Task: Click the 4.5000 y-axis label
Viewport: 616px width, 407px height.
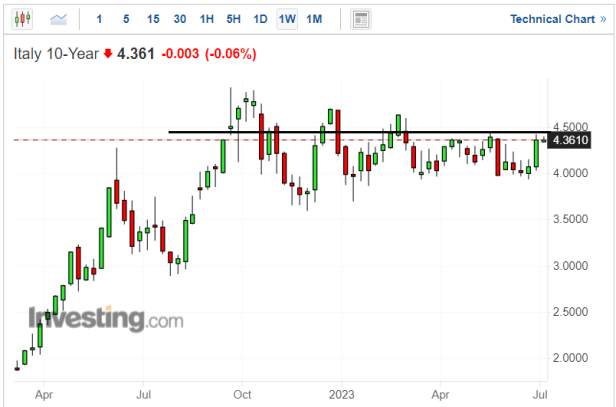Action: [x=571, y=127]
